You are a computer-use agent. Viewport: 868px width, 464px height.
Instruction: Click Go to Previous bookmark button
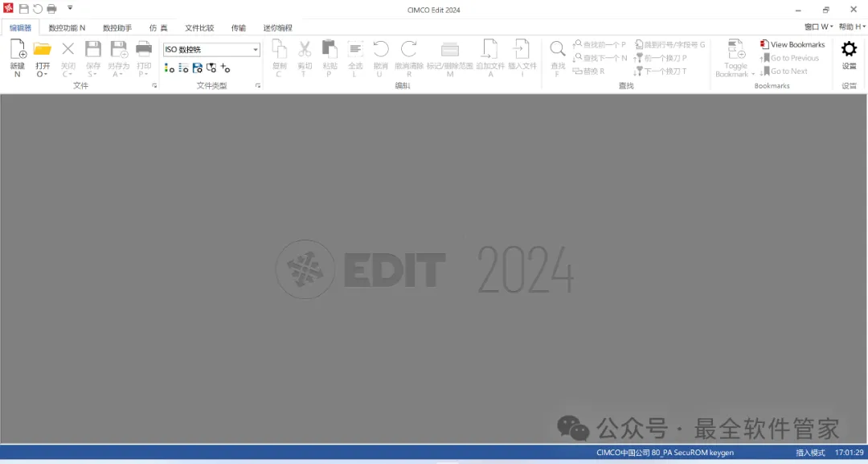[789, 58]
